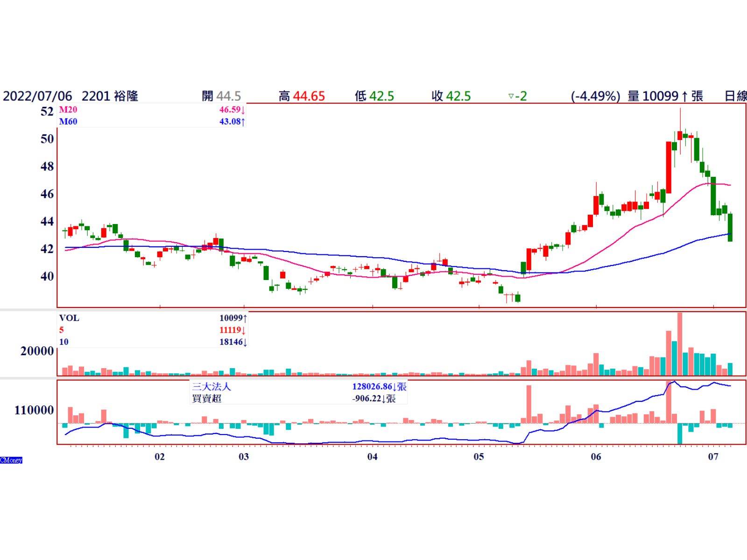Click the CMoney logo at bottom left

[11, 460]
